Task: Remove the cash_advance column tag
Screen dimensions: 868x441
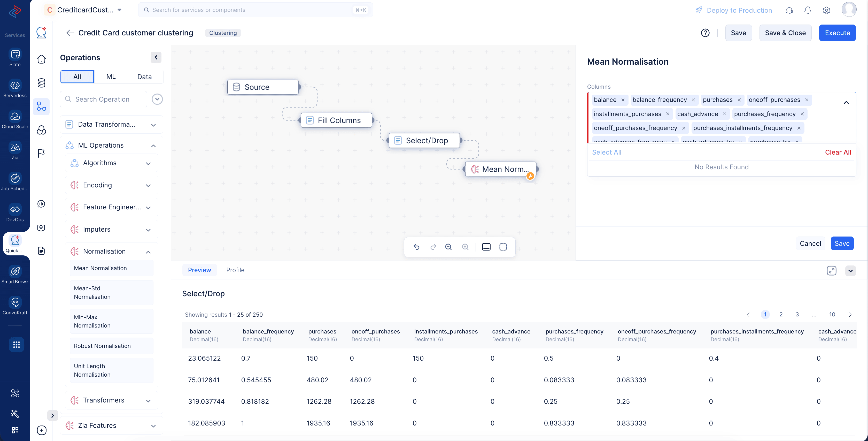Action: [724, 114]
